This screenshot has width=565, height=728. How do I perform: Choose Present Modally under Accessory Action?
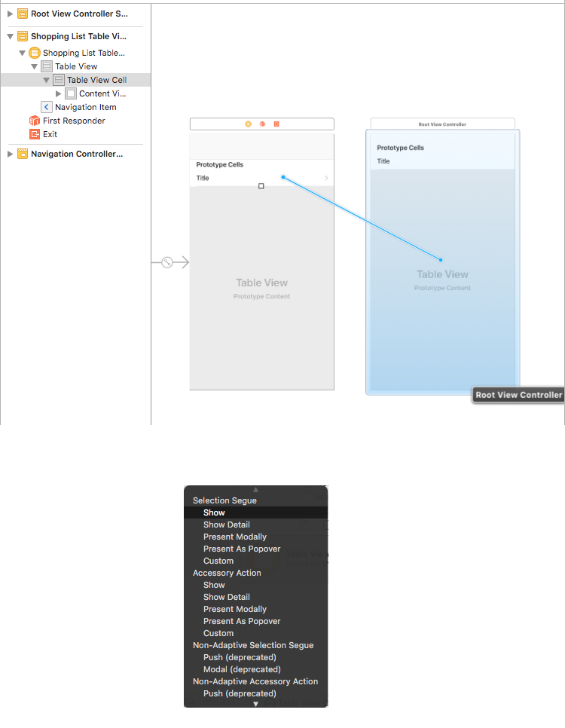pyautogui.click(x=256, y=609)
